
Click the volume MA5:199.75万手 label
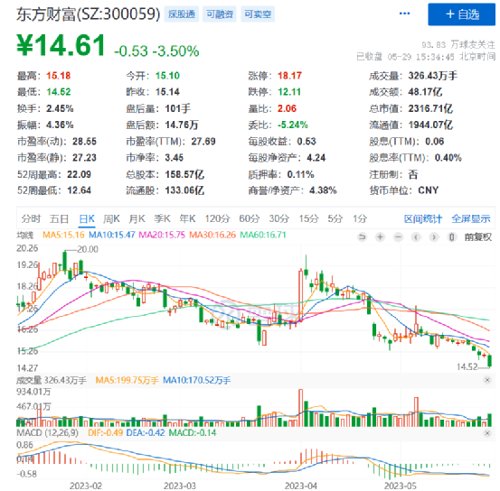tap(126, 380)
